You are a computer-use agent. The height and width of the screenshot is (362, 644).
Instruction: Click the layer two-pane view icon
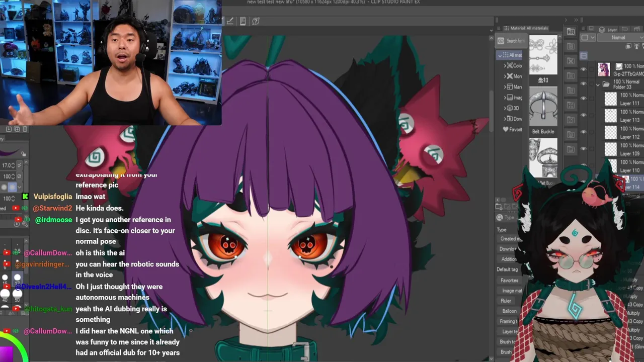[584, 55]
